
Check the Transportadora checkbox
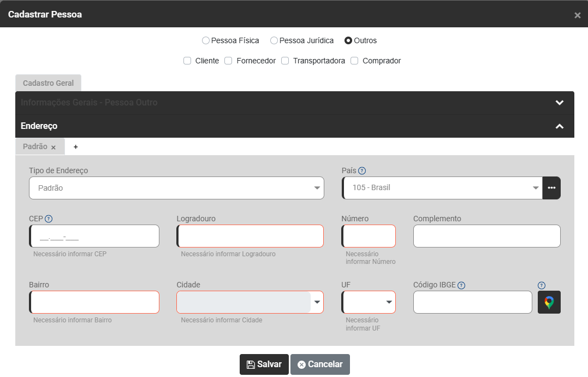[285, 61]
